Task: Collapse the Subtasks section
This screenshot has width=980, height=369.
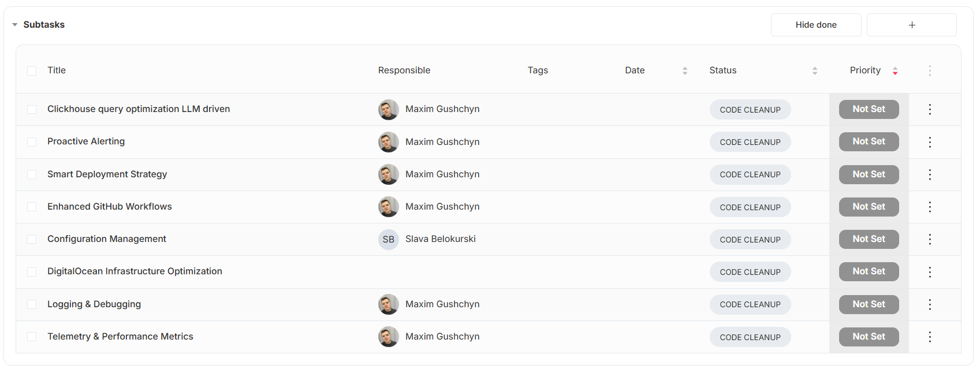Action: (15, 25)
